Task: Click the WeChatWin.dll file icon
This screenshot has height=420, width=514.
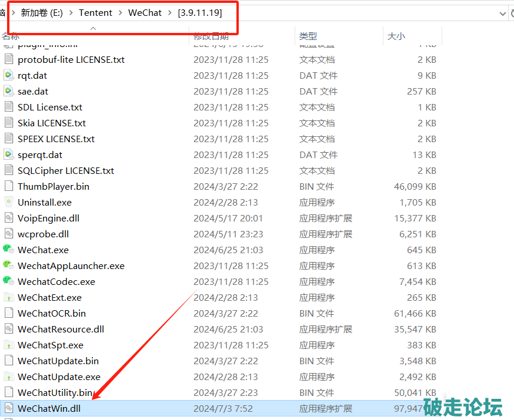Action: (8, 408)
